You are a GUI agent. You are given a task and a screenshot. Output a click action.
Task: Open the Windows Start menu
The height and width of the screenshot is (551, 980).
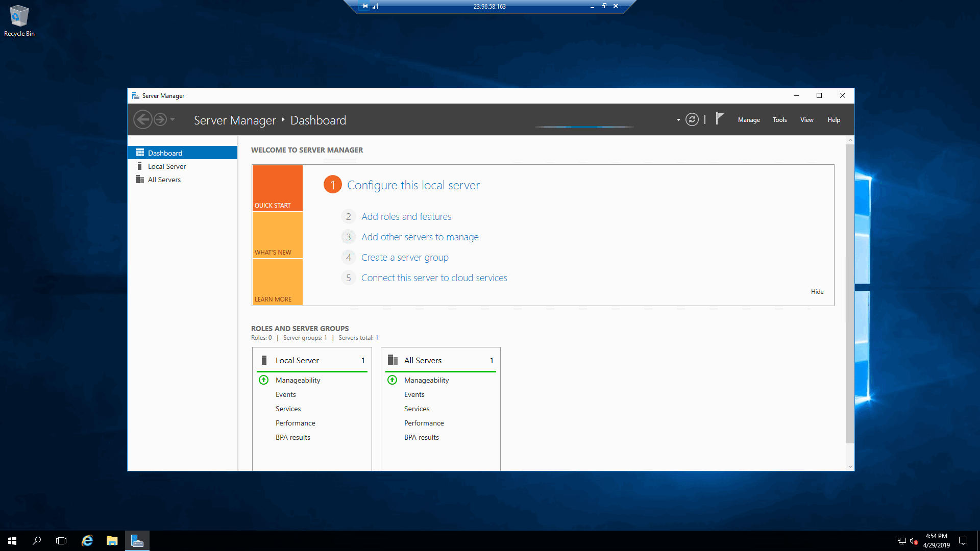12,541
